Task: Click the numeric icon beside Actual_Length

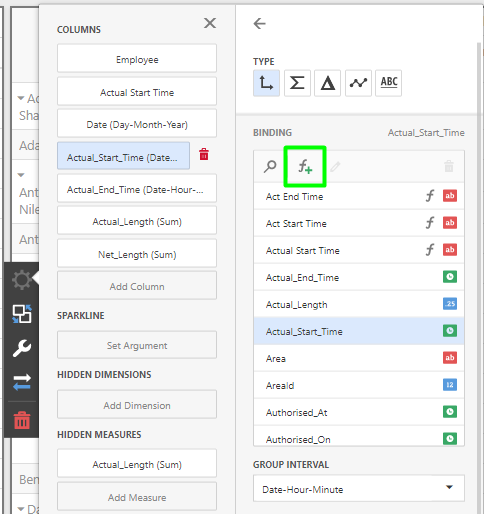Action: coord(450,304)
